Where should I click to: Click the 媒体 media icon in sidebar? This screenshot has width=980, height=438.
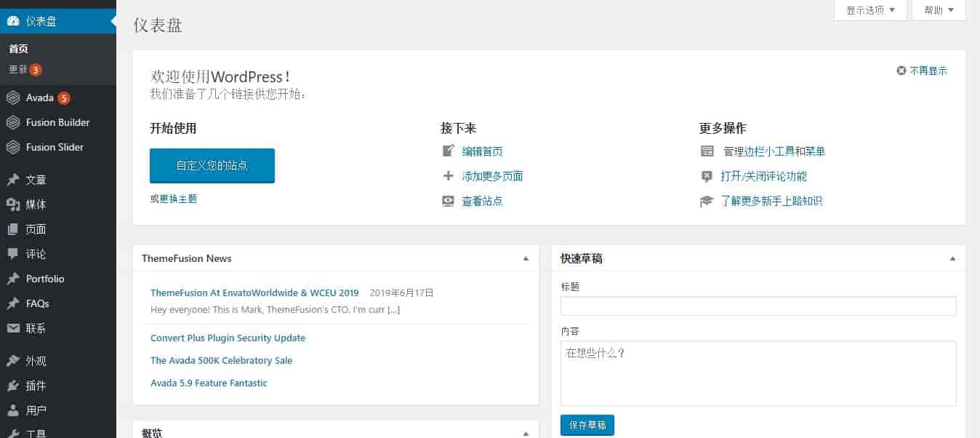[x=12, y=205]
